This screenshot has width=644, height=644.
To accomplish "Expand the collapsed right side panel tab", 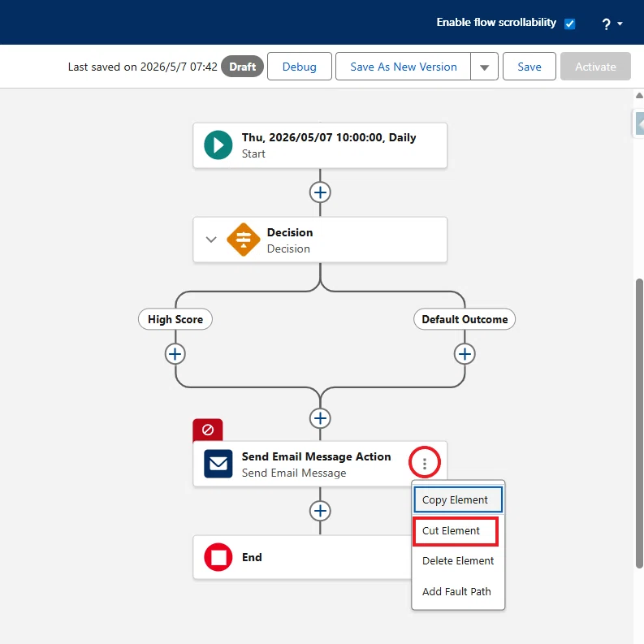I will point(638,123).
